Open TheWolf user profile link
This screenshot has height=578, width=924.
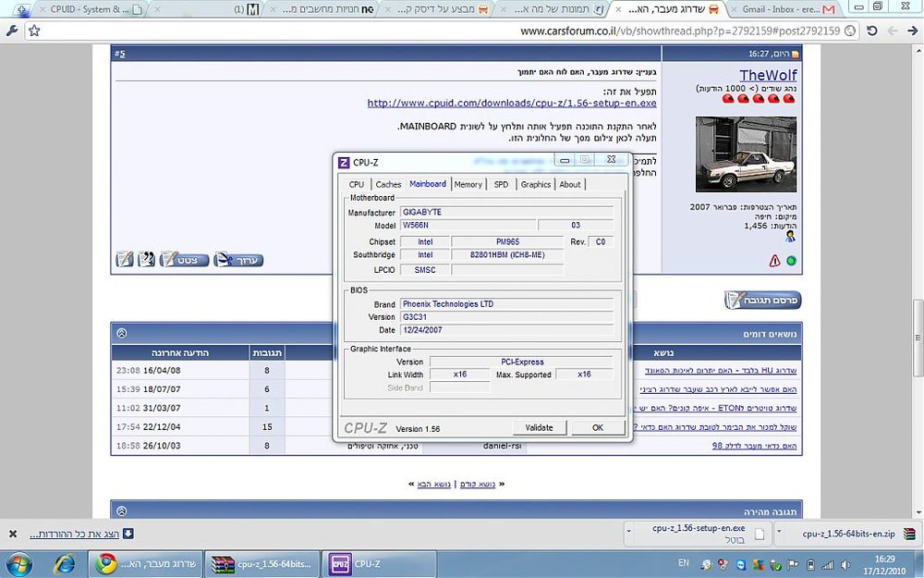[768, 75]
